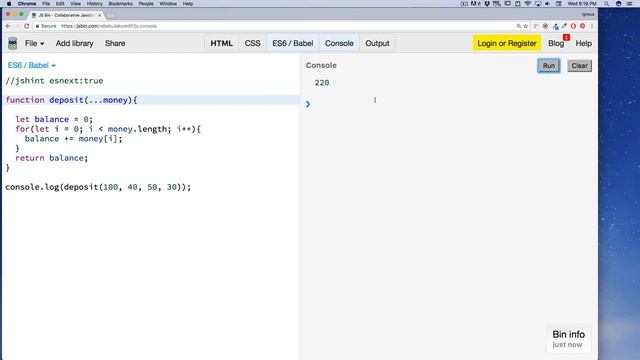Screen dimensions: 640x360
Task: Click the for loop code line
Action: [x=108, y=129]
